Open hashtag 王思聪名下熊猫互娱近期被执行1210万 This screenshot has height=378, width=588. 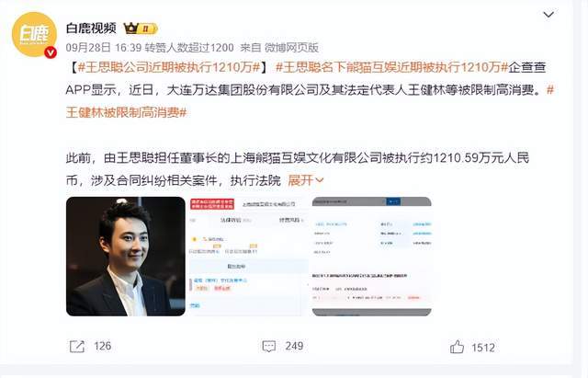(392, 67)
